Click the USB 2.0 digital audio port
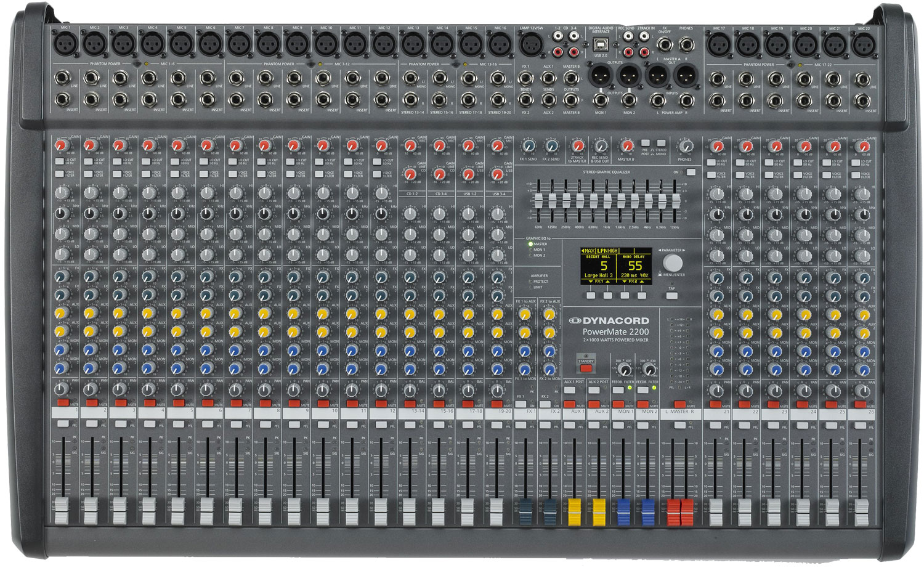Viewport: 924px width, 573px height. pos(600,44)
